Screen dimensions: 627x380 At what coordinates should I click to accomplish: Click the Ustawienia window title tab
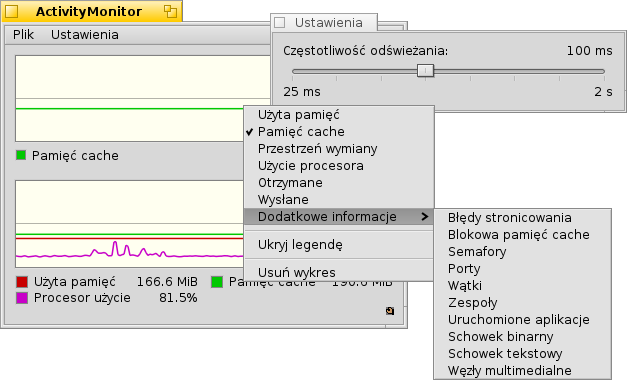click(324, 22)
